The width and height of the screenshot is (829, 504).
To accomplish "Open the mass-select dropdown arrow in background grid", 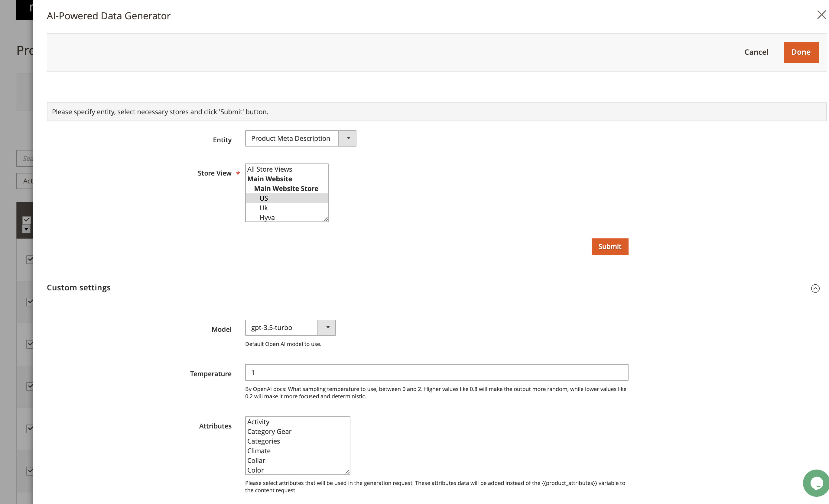I will tap(26, 229).
